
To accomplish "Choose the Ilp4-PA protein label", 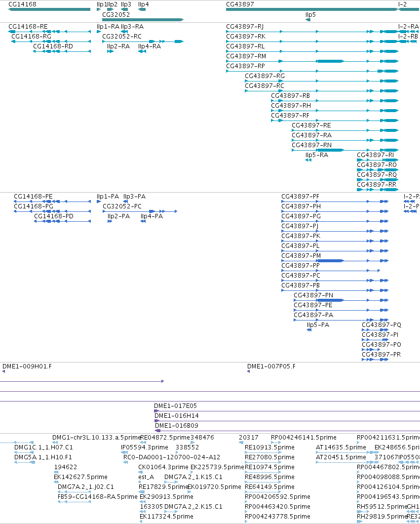I will click(x=152, y=216).
